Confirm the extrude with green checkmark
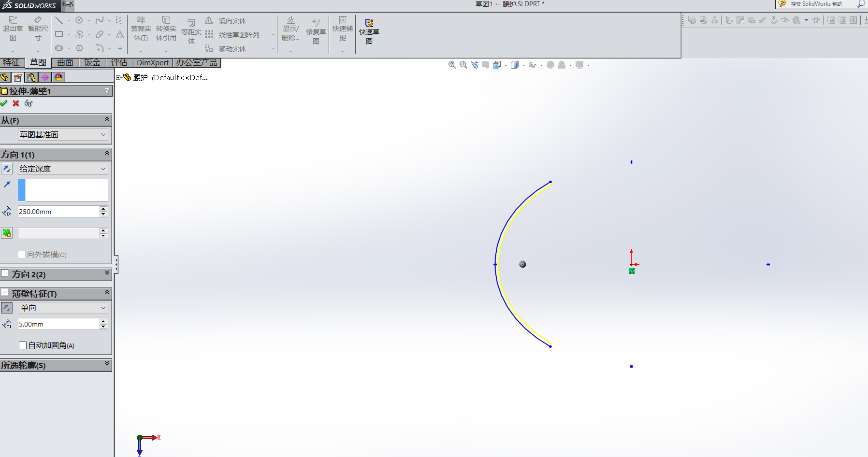Image resolution: width=868 pixels, height=457 pixels. pos(4,103)
